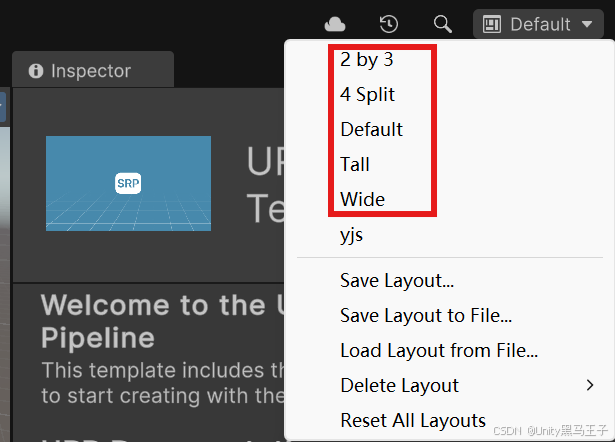Open the cloud services icon

coord(335,24)
